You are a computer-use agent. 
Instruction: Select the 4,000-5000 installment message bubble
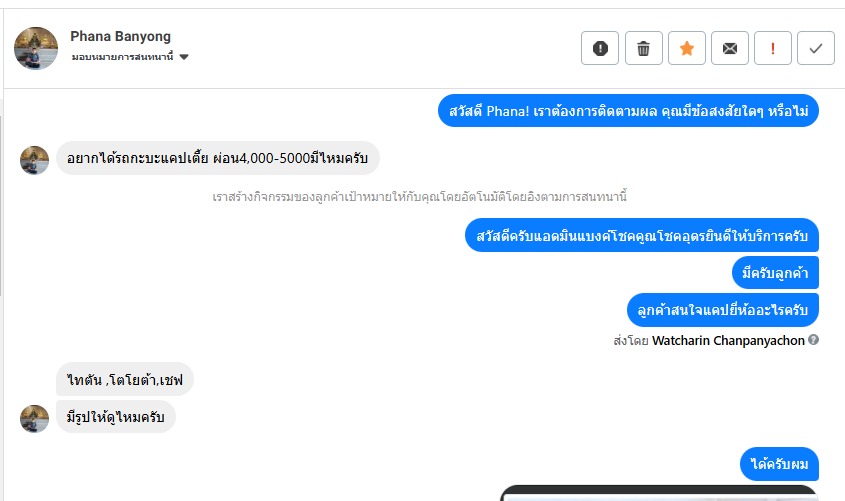click(218, 158)
